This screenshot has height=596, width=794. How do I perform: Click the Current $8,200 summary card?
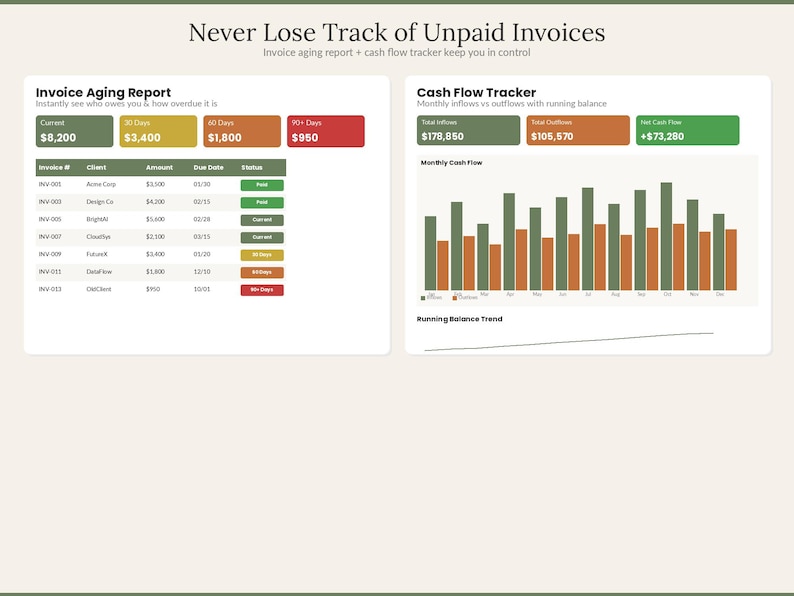pos(74,131)
